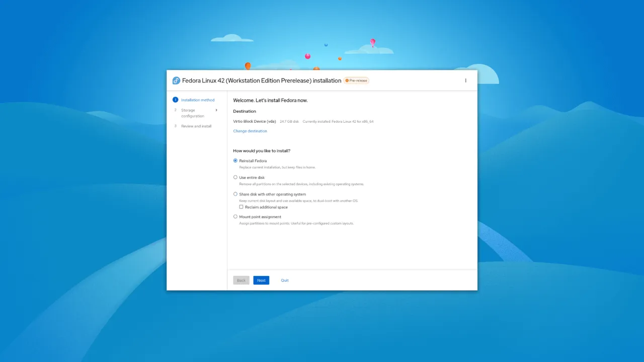Click the Change destination link

pyautogui.click(x=250, y=131)
